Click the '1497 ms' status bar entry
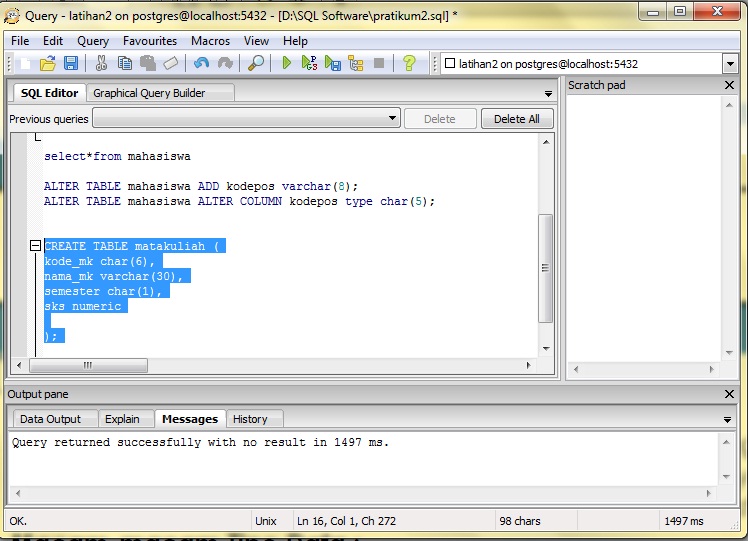748x541 pixels. coord(684,521)
